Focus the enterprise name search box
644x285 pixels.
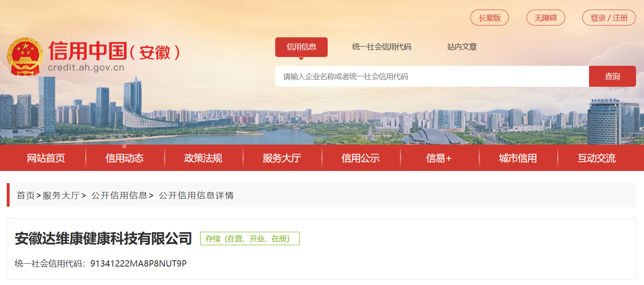(x=432, y=76)
